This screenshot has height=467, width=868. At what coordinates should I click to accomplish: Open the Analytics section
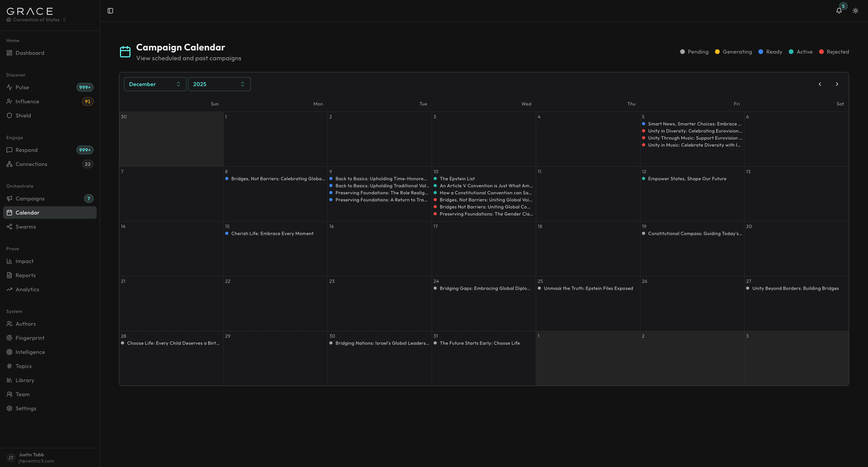27,289
